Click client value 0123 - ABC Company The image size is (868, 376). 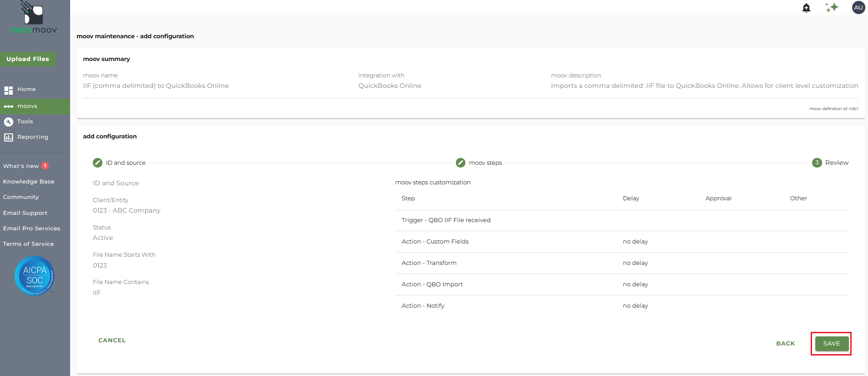click(126, 211)
